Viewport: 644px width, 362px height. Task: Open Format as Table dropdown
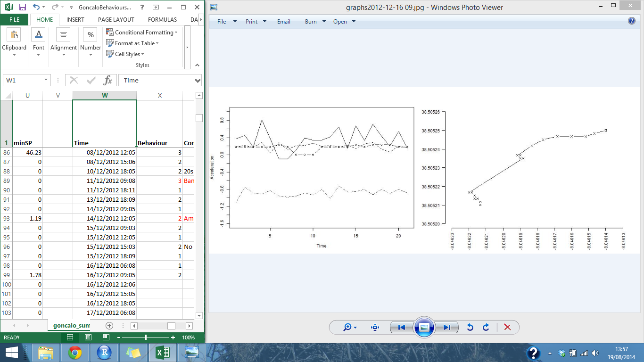click(132, 43)
